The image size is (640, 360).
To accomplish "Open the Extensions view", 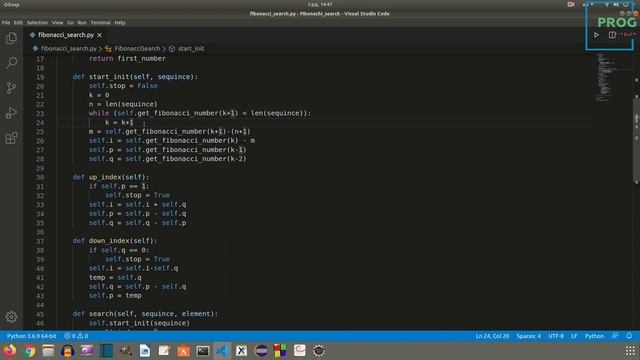I will tap(11, 138).
